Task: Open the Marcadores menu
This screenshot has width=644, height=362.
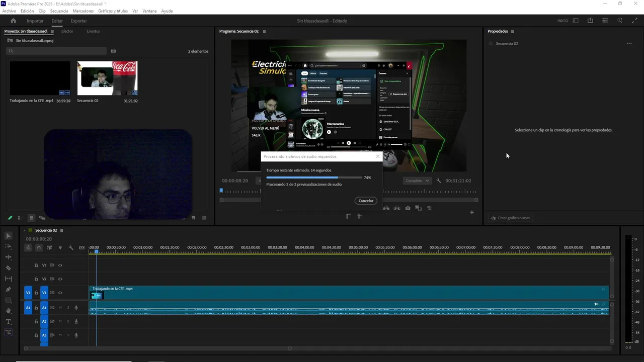Action: coord(83,11)
